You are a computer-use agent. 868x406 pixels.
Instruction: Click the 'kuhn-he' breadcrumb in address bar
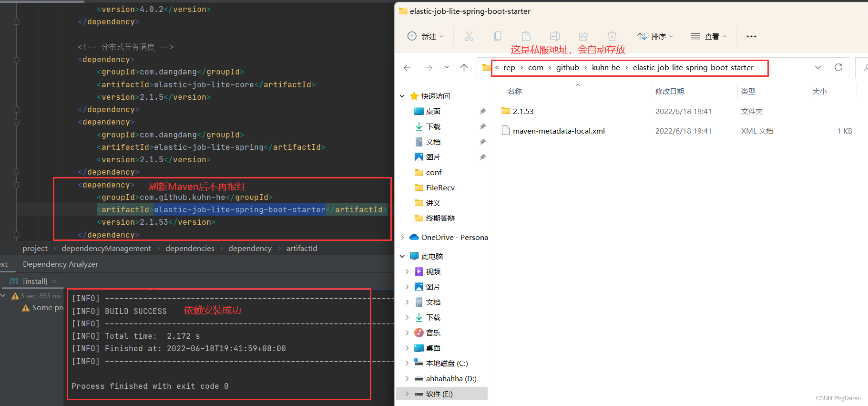(x=606, y=68)
